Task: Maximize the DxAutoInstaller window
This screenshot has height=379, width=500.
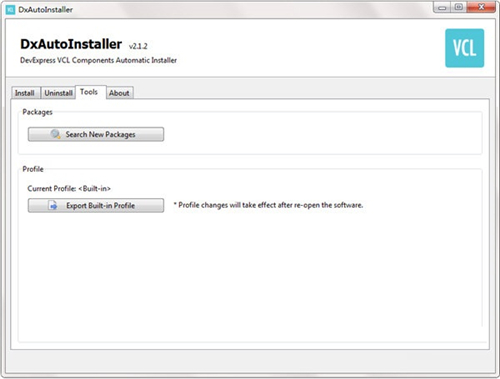Action: (459, 7)
